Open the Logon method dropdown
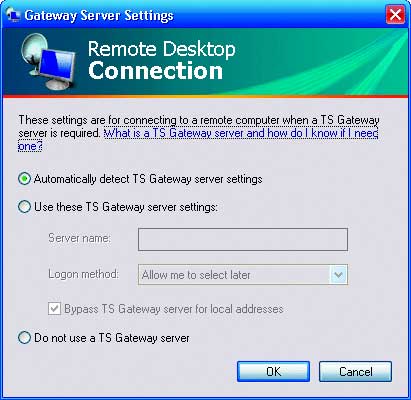 (243, 275)
